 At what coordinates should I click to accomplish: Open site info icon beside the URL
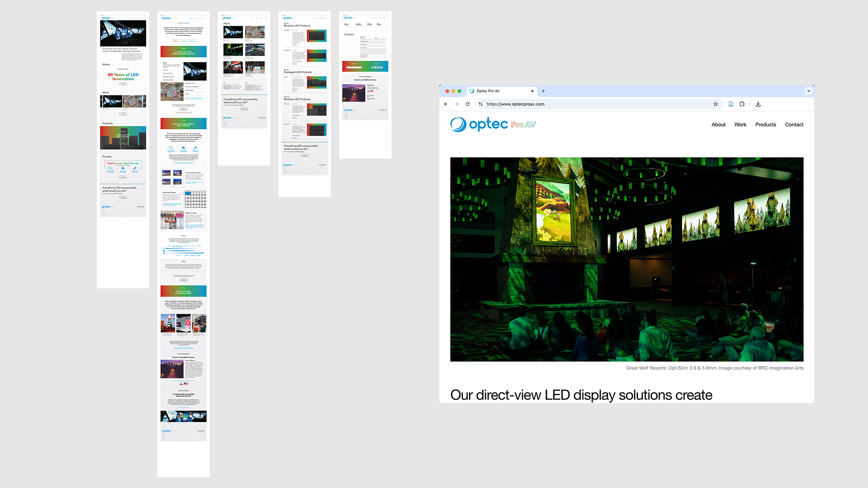pos(481,104)
